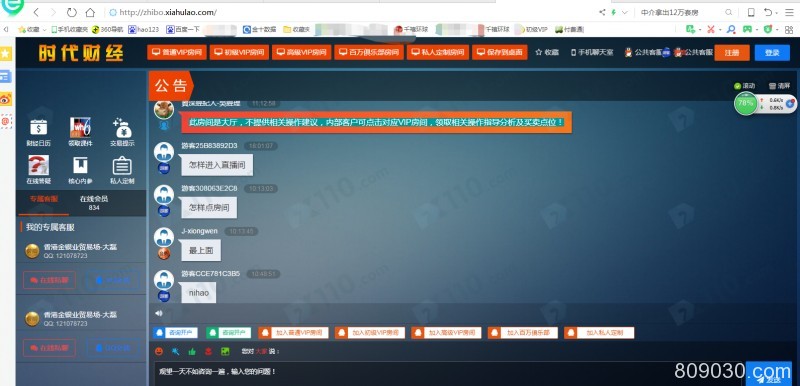
Task: Open the 私人定制 clipboard icon
Action: pyautogui.click(x=122, y=166)
